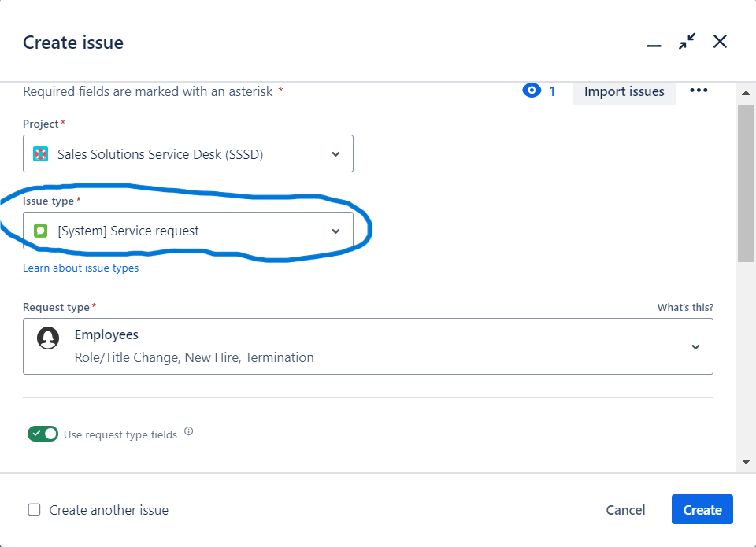Image resolution: width=756 pixels, height=547 pixels.
Task: Open Learn about issue types link
Action: 80,268
